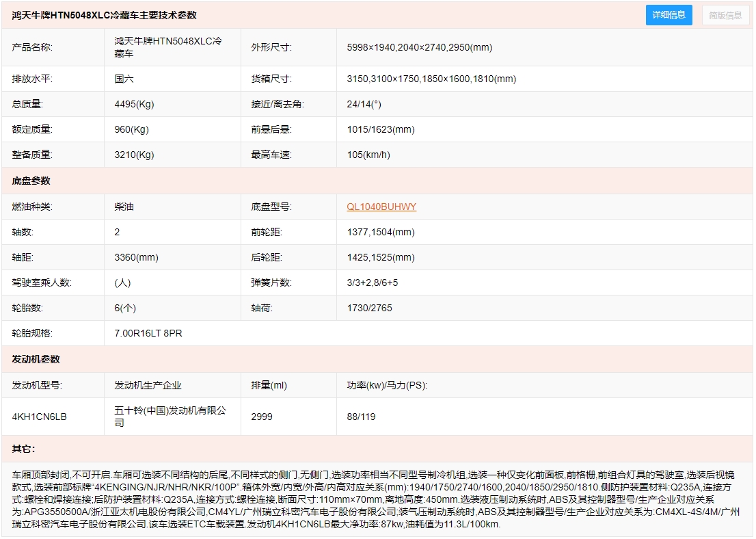Viewport: 756px width, 539px height.
Task: Select the 最高车速 label
Action: pyautogui.click(x=271, y=155)
